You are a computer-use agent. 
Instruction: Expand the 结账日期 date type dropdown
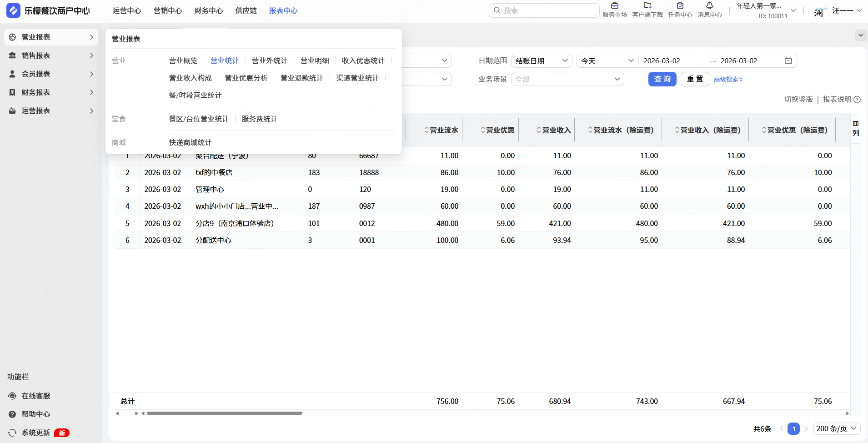(x=542, y=61)
